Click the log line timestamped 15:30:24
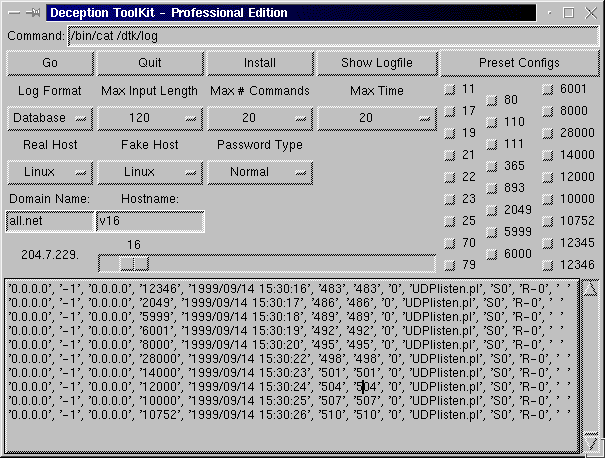605x458 pixels. pyautogui.click(x=289, y=386)
